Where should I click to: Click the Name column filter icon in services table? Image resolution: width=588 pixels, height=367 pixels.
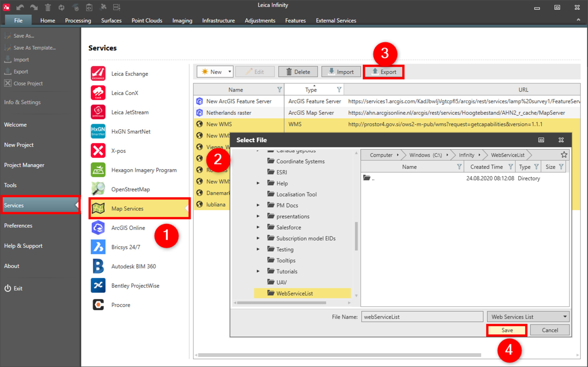point(280,90)
